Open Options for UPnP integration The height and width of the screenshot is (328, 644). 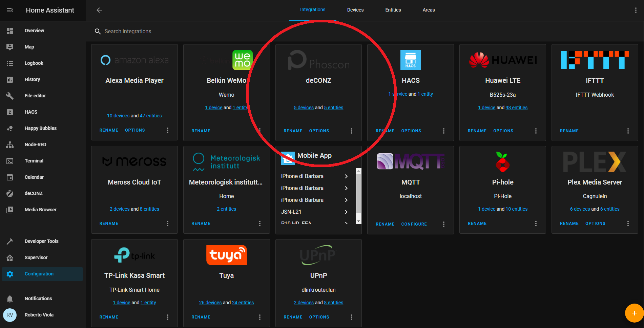319,317
